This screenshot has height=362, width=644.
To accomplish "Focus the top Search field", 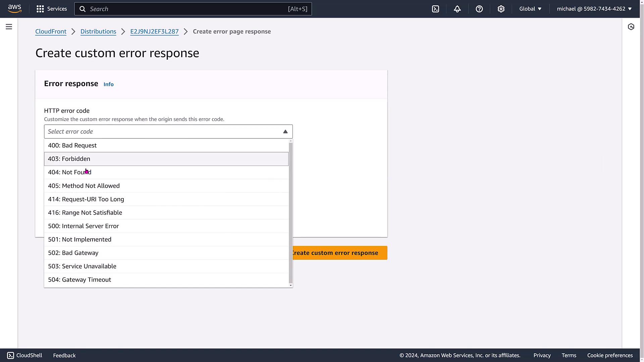I will click(x=188, y=9).
